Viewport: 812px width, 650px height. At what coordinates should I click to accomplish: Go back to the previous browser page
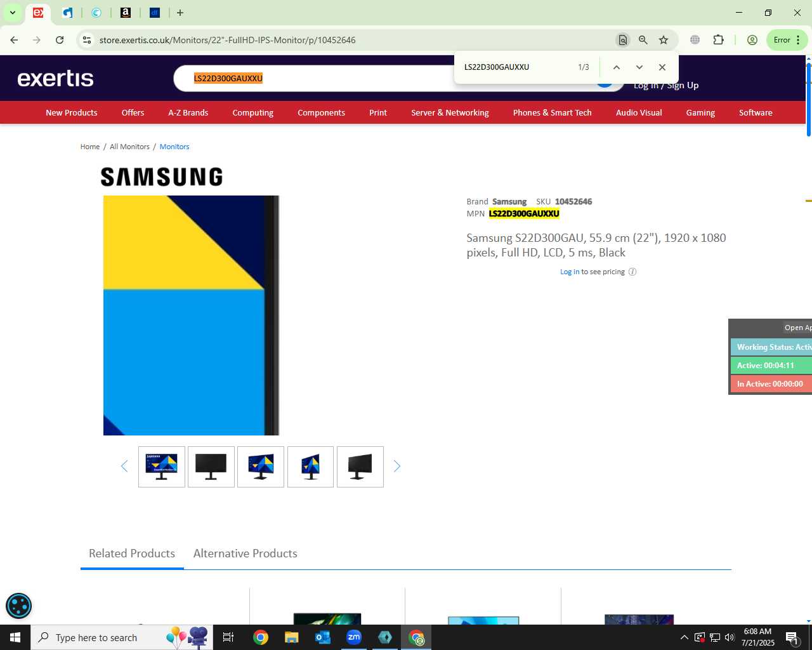tap(14, 40)
